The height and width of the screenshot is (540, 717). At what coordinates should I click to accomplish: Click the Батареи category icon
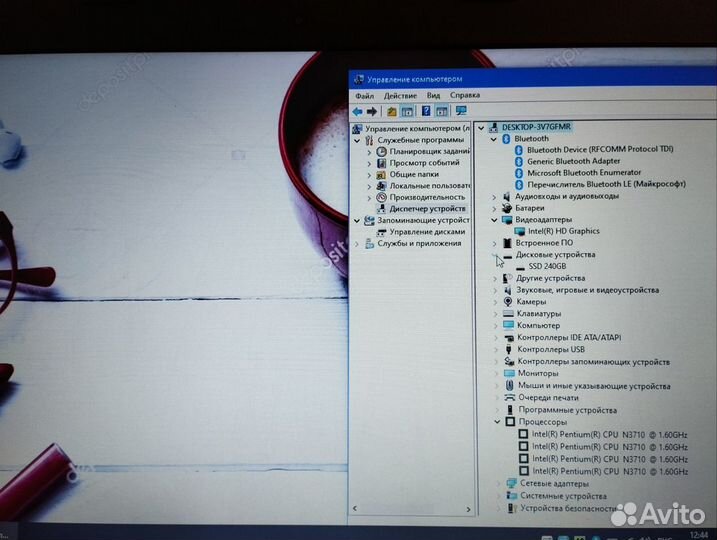(507, 209)
